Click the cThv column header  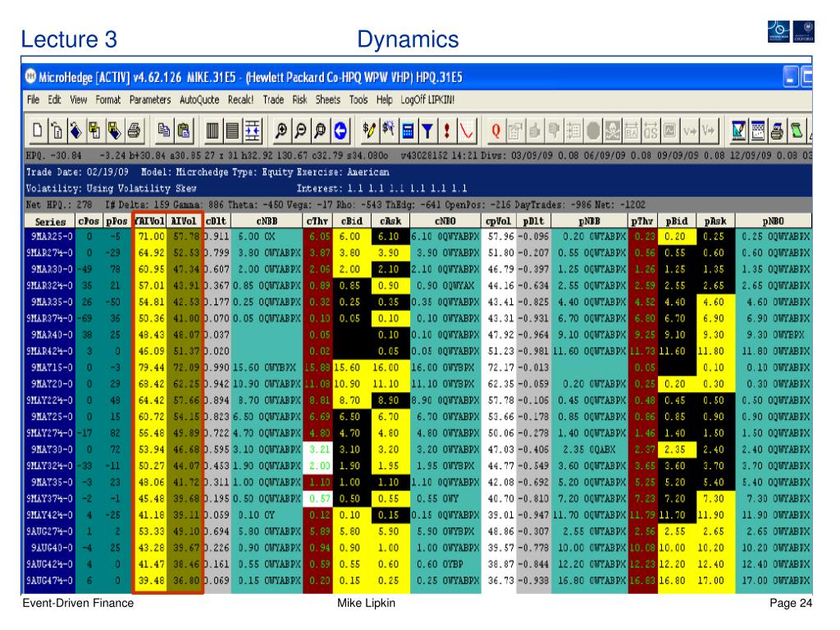click(x=317, y=221)
